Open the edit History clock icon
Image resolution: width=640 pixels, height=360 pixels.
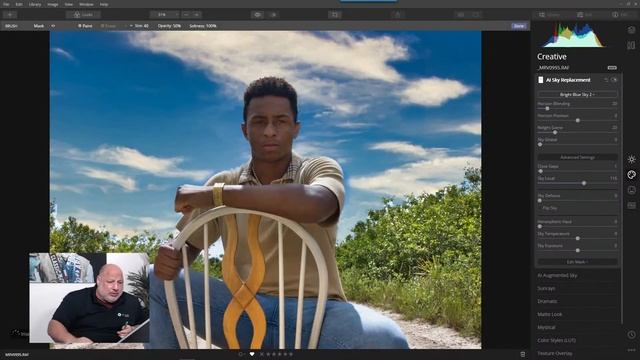pos(631,335)
